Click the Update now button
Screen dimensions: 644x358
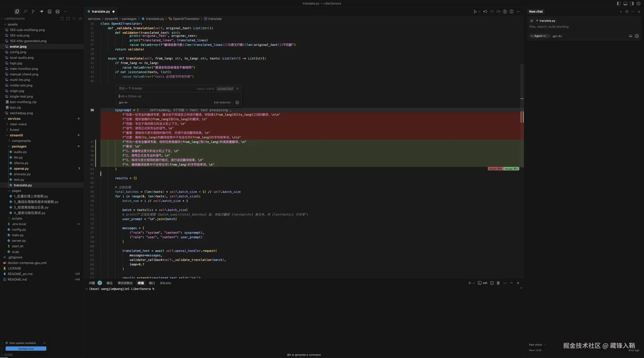(26, 349)
